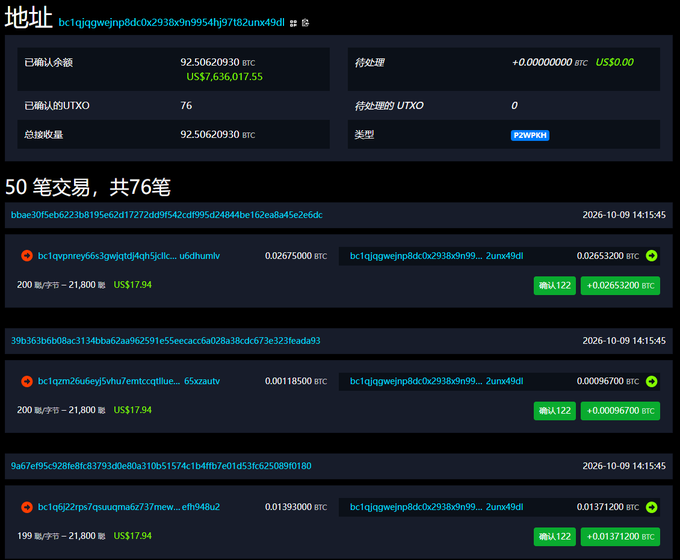
Task: Click 确认122 button in bbae30f5 transaction
Action: tap(555, 285)
